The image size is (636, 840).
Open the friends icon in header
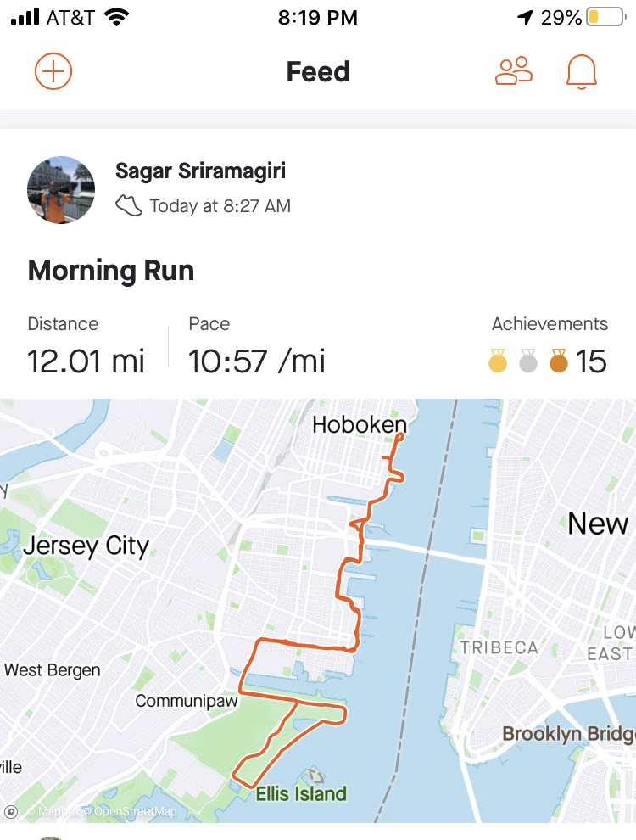tap(514, 71)
